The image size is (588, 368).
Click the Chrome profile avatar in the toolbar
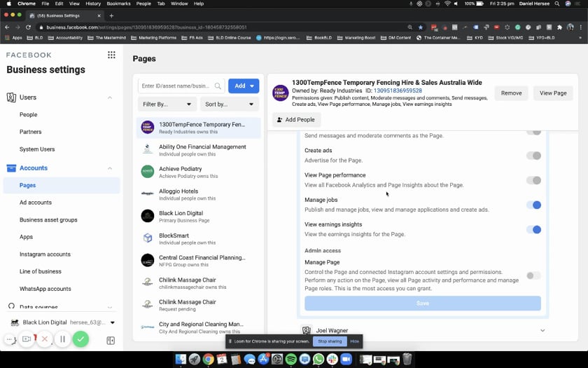coord(570,27)
